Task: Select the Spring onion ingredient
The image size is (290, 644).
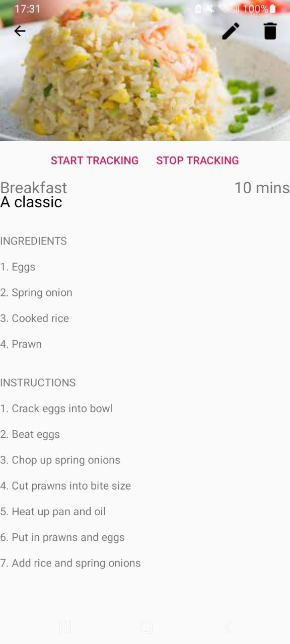Action: click(36, 293)
